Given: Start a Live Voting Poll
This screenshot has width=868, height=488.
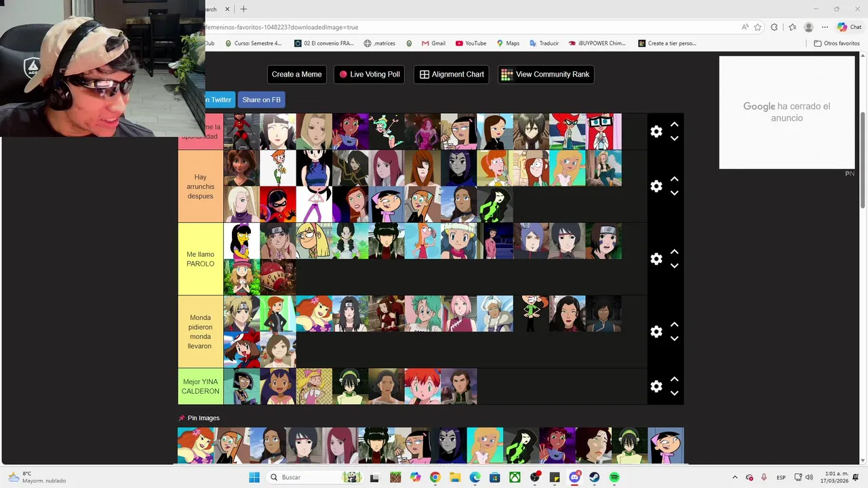Looking at the screenshot, I should [370, 75].
